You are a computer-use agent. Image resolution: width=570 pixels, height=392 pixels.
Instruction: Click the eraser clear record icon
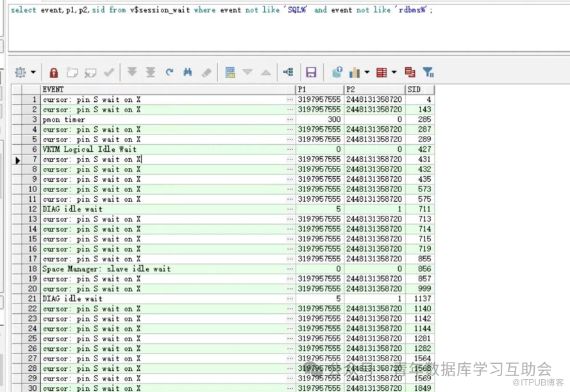(206, 72)
